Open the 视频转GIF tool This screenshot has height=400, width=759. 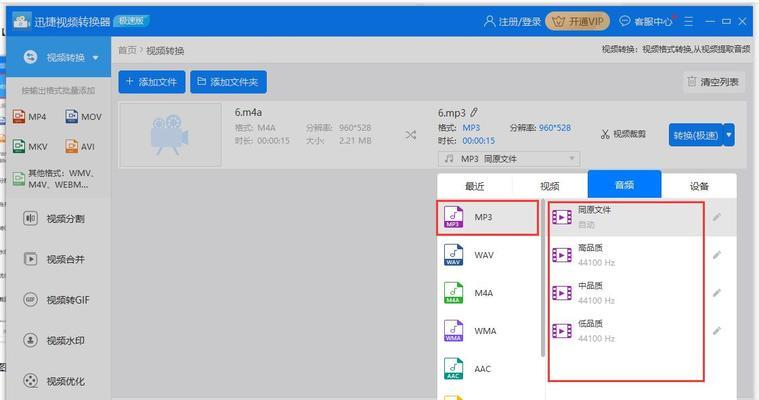pos(57,300)
